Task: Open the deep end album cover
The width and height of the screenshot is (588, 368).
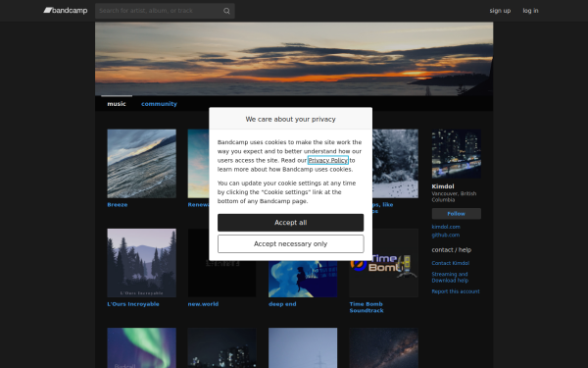Action: click(303, 279)
